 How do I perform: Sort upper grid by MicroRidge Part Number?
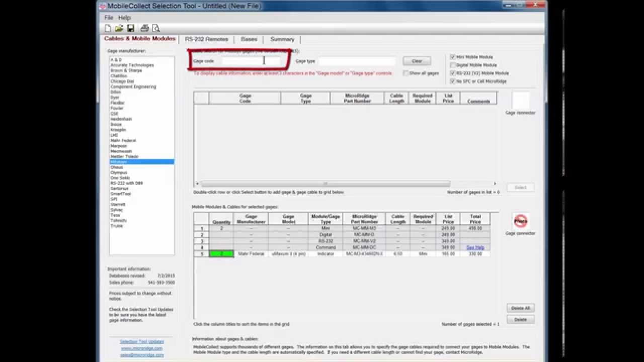358,98
